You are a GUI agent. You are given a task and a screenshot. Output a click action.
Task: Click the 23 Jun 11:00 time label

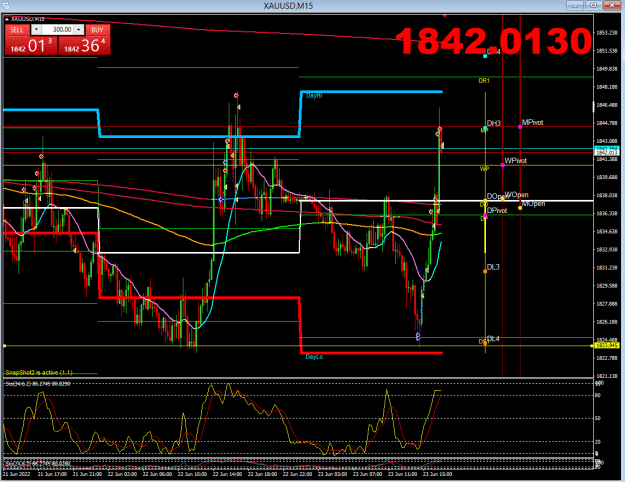coord(403,474)
